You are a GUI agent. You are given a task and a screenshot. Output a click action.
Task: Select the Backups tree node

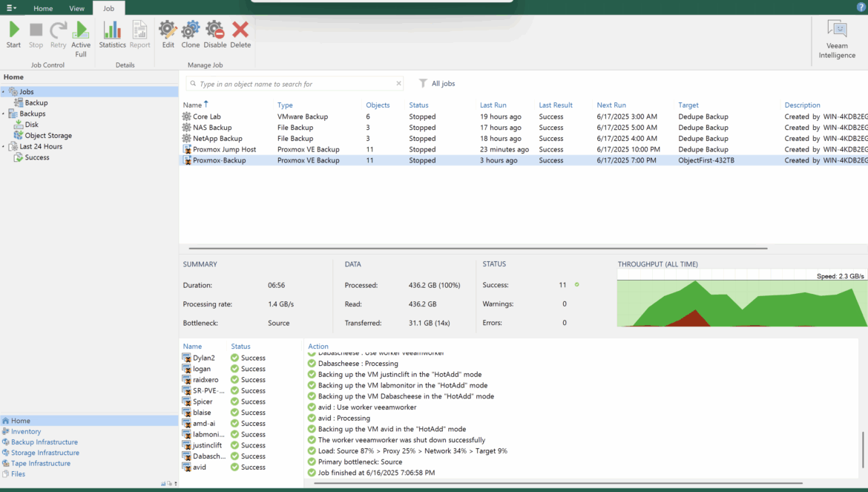pos(27,114)
